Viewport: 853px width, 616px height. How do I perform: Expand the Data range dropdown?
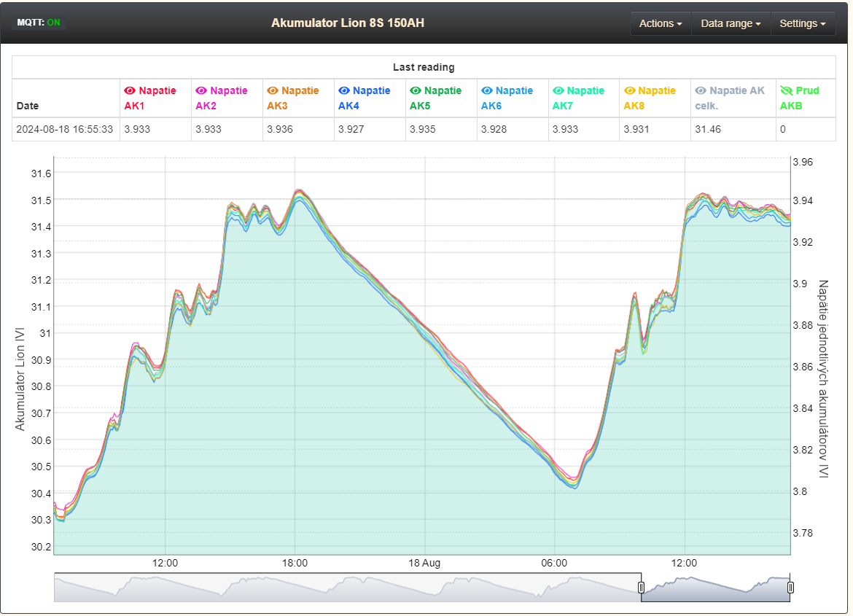coord(731,23)
